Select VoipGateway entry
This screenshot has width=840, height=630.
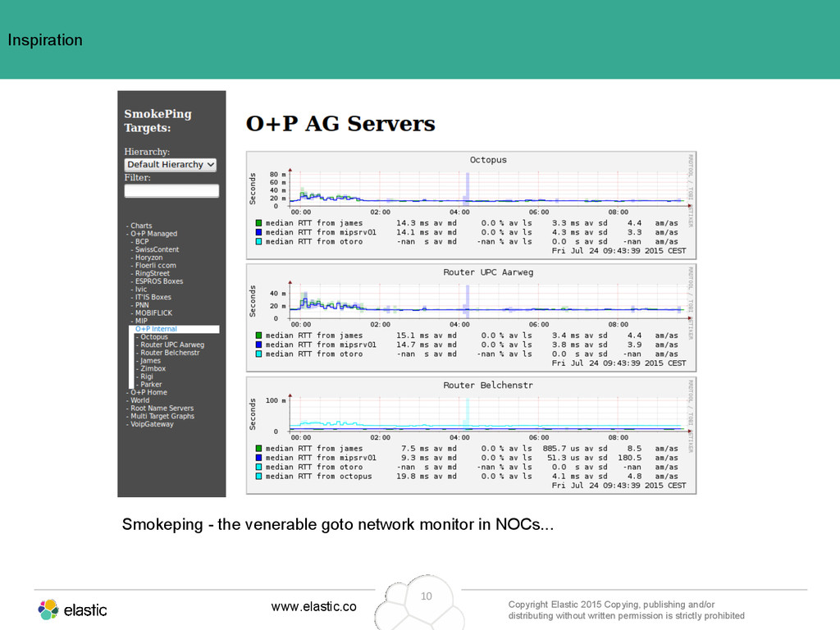[x=152, y=424]
